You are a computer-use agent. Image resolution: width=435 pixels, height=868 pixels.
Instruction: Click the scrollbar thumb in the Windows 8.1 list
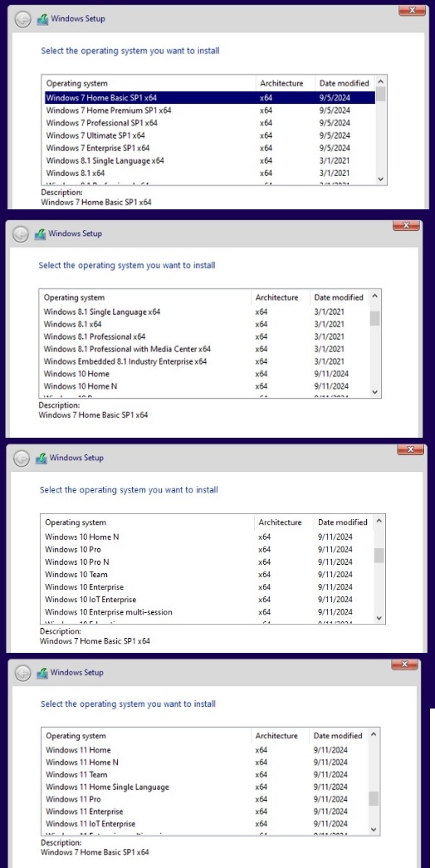[374, 318]
